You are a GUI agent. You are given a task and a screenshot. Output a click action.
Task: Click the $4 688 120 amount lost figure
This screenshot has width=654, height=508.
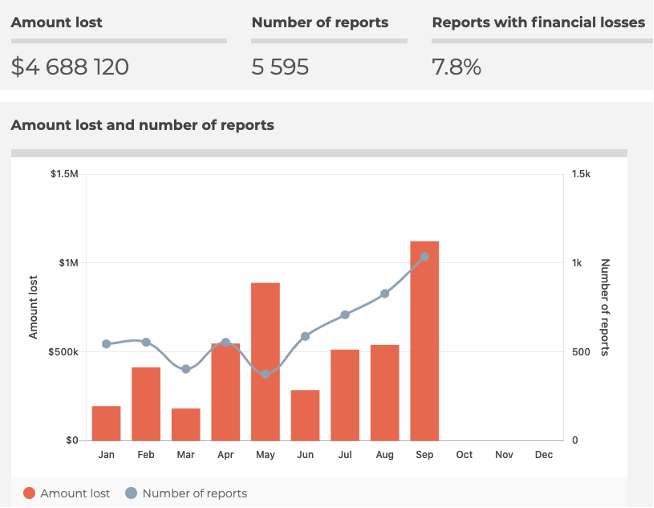[x=70, y=67]
